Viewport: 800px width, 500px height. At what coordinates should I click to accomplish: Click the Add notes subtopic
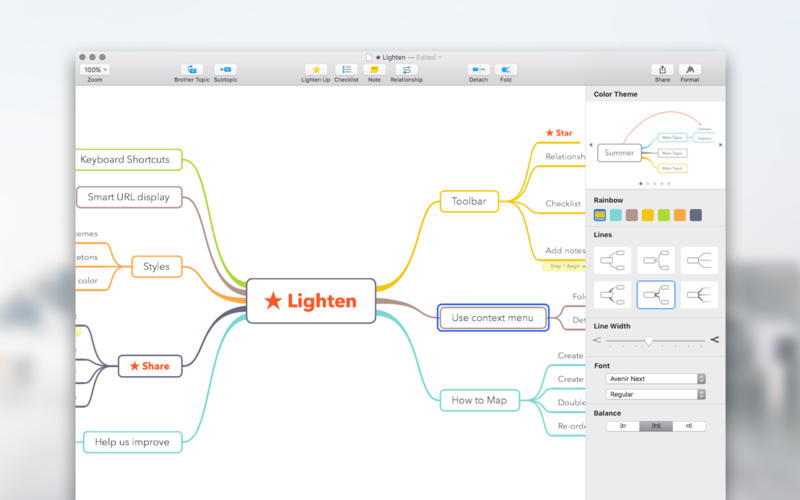[565, 250]
